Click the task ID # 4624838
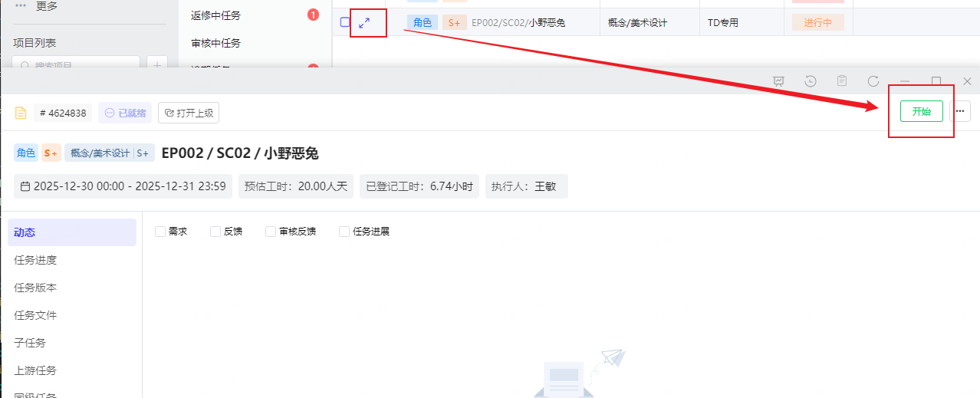This screenshot has width=980, height=398. click(x=63, y=113)
